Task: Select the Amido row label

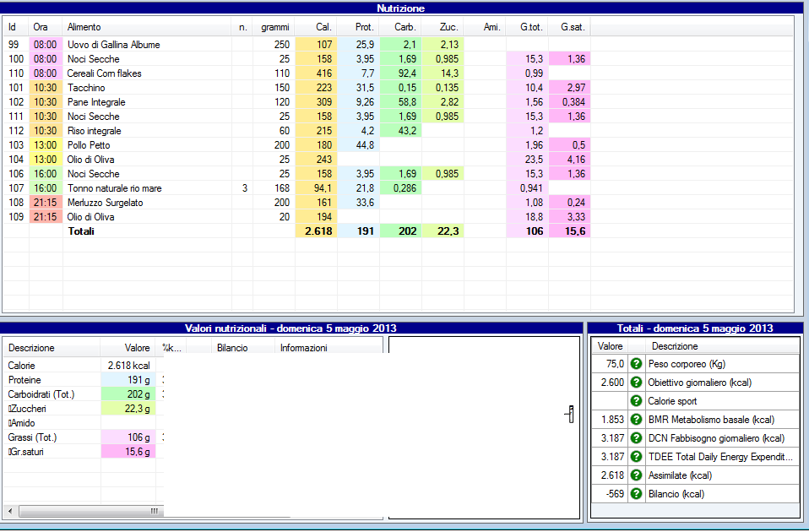Action: click(x=23, y=423)
